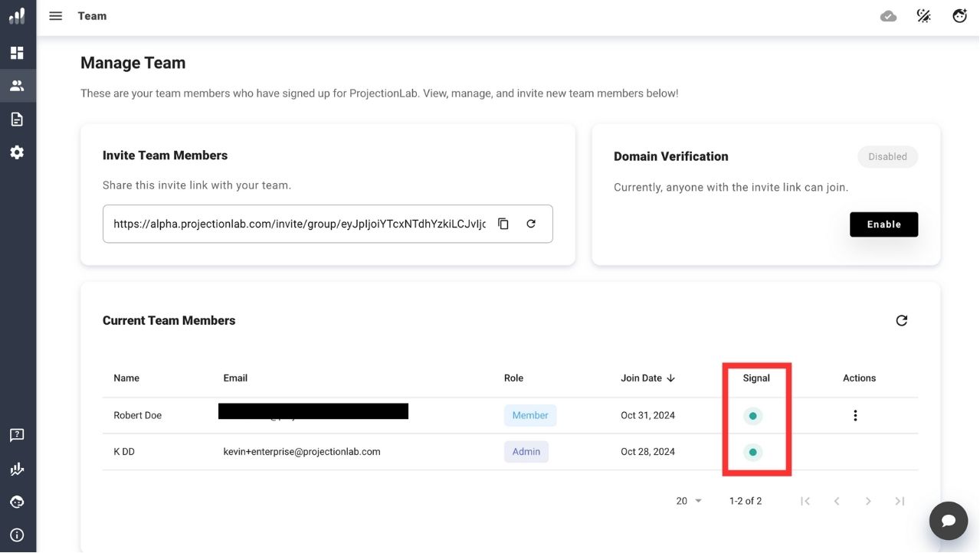Open the chat support bubble
Screen dimensions: 980x553
(948, 521)
